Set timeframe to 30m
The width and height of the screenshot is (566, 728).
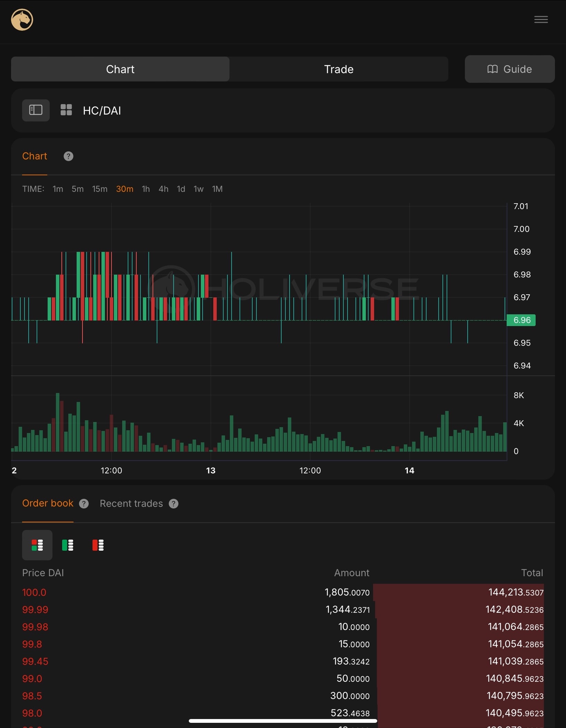click(125, 189)
